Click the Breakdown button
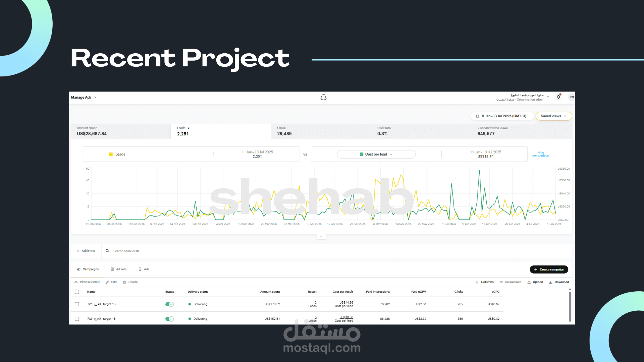 point(511,282)
